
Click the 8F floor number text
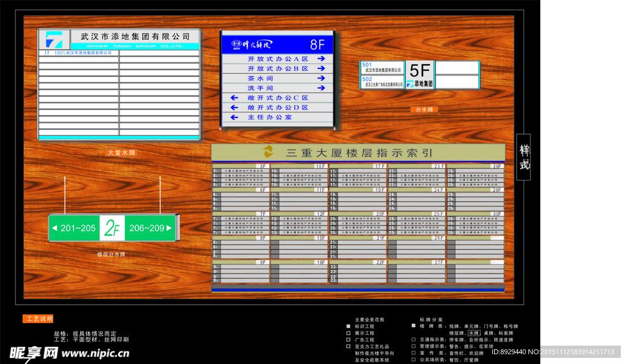point(317,44)
